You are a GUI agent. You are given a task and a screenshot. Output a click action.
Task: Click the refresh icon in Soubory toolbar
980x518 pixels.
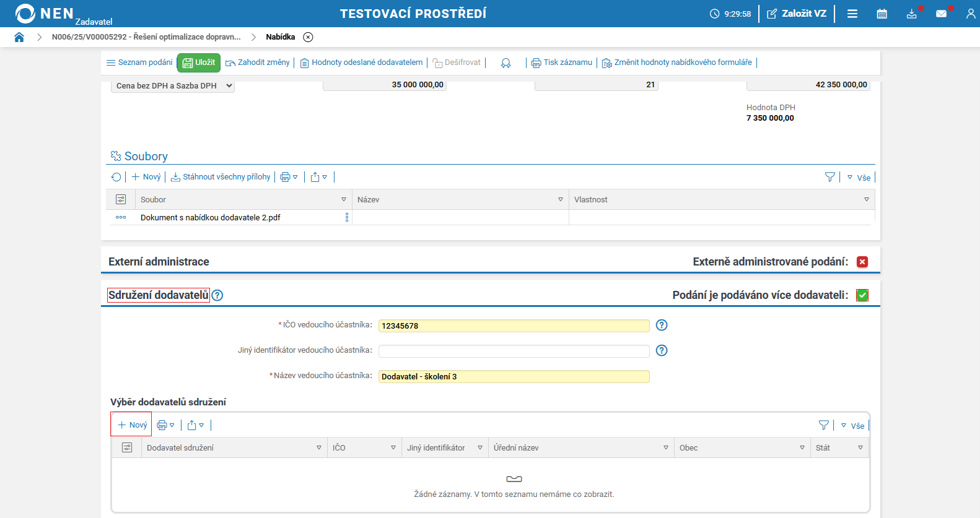pyautogui.click(x=116, y=177)
